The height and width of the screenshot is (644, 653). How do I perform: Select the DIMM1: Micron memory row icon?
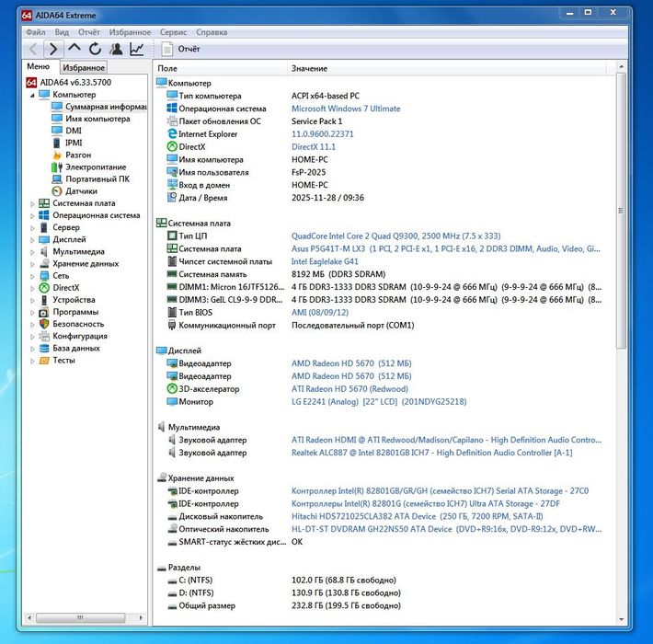[x=172, y=287]
